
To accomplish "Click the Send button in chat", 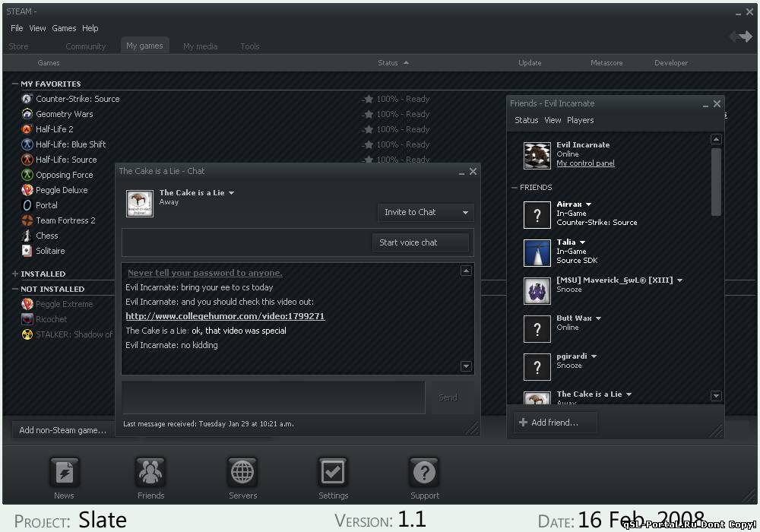I will (448, 397).
